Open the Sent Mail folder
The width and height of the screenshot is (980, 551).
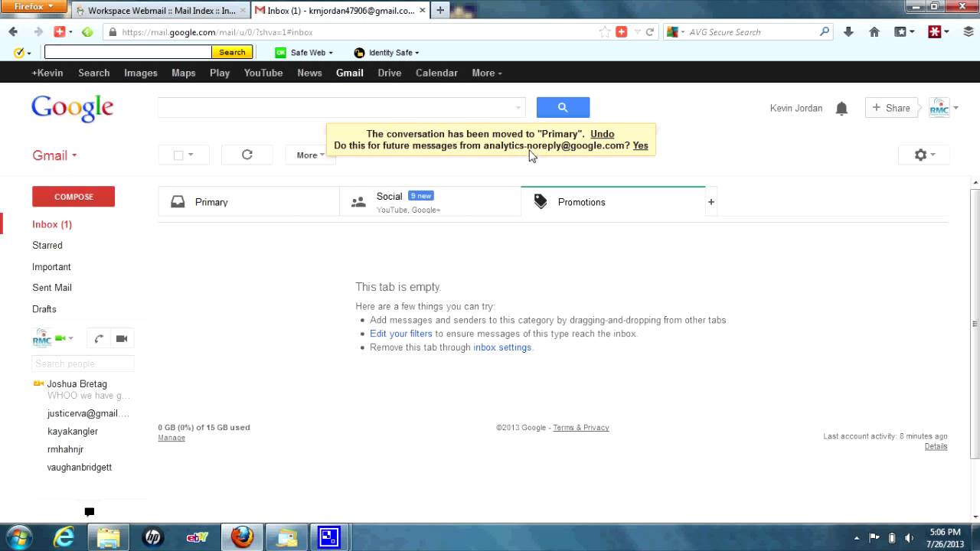(52, 288)
